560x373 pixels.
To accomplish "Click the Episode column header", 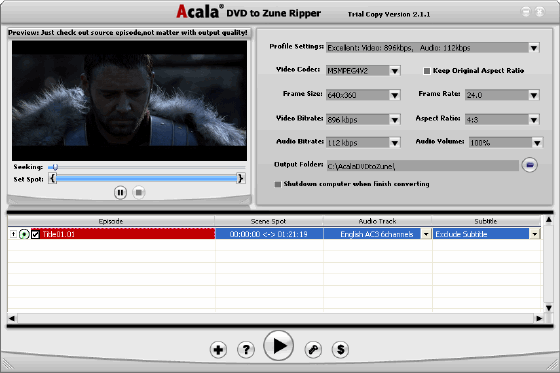I will pyautogui.click(x=111, y=221).
